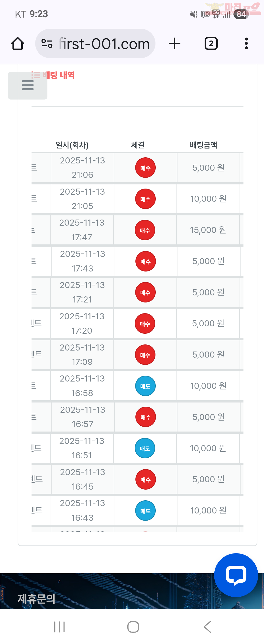Tap the Android home button
The width and height of the screenshot is (264, 644).
tap(133, 627)
